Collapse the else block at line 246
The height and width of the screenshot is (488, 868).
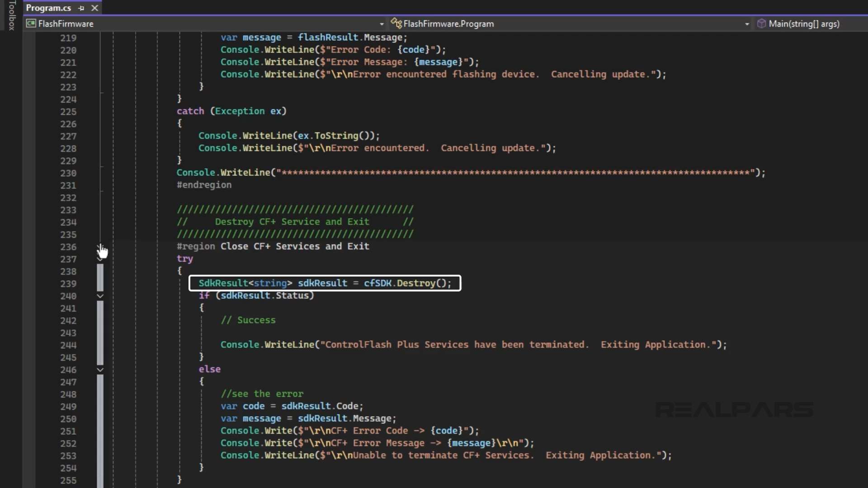pyautogui.click(x=100, y=370)
